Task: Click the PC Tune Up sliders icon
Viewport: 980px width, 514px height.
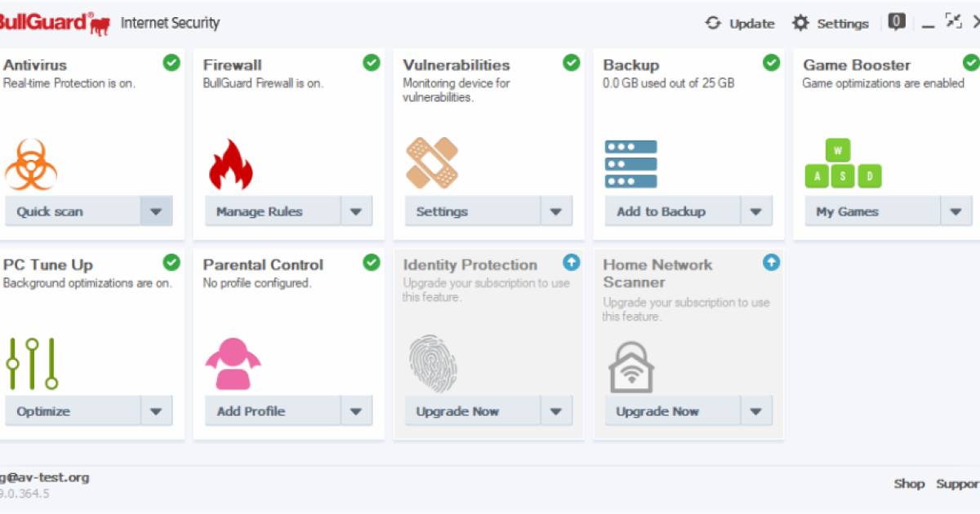Action: click(x=33, y=363)
